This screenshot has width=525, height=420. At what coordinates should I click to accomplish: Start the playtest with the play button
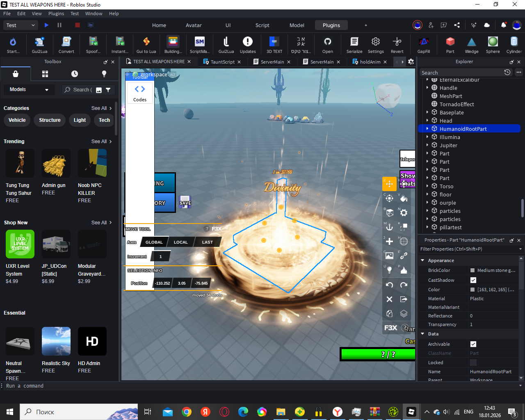coord(46,25)
